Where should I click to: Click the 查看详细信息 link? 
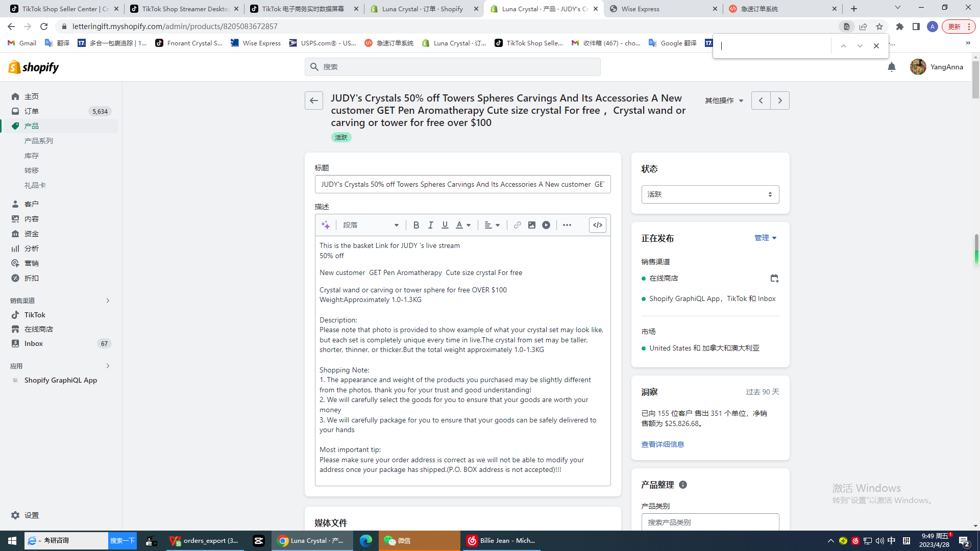(x=663, y=444)
